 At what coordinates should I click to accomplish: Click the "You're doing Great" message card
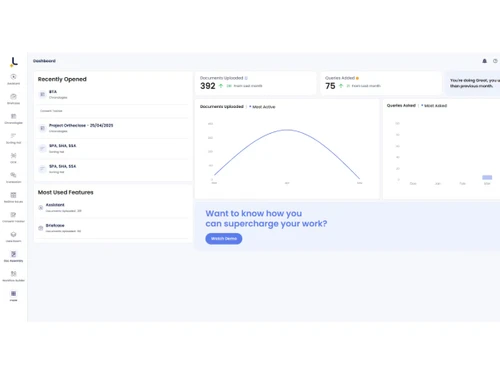click(473, 83)
